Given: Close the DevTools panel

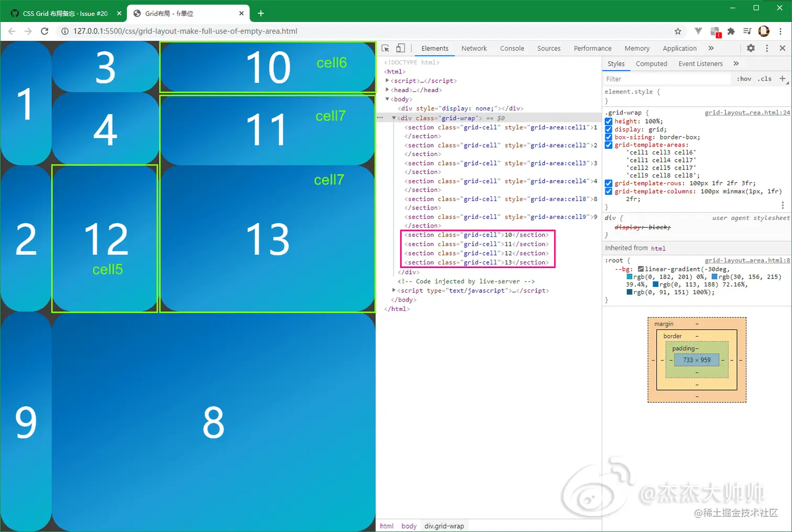Looking at the screenshot, I should tap(783, 48).
